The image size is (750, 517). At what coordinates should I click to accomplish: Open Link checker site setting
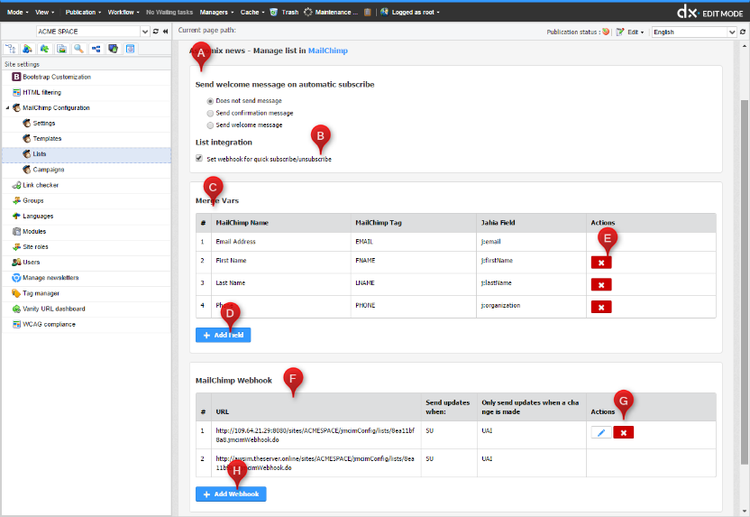41,185
